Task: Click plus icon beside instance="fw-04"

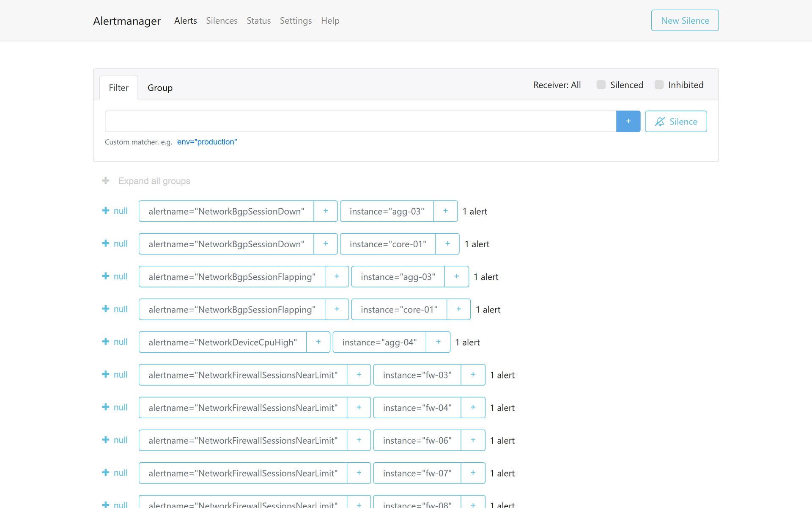Action: point(473,408)
